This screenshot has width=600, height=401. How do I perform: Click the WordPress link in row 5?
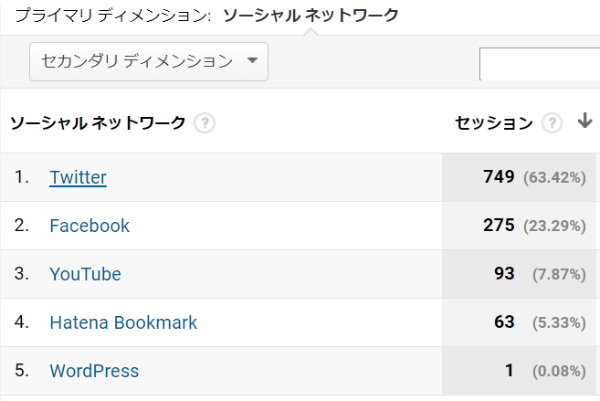tap(94, 371)
